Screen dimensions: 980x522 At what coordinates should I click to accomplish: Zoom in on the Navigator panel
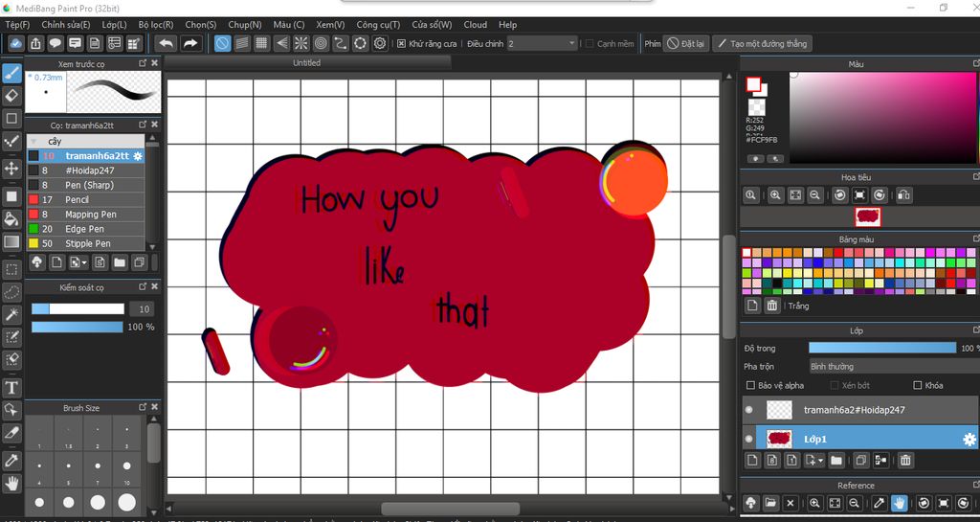775,195
